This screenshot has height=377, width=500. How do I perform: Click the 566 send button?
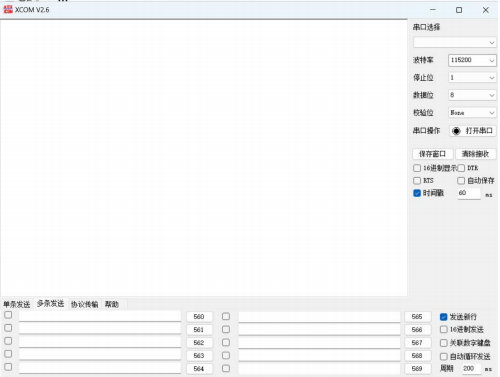tap(417, 330)
